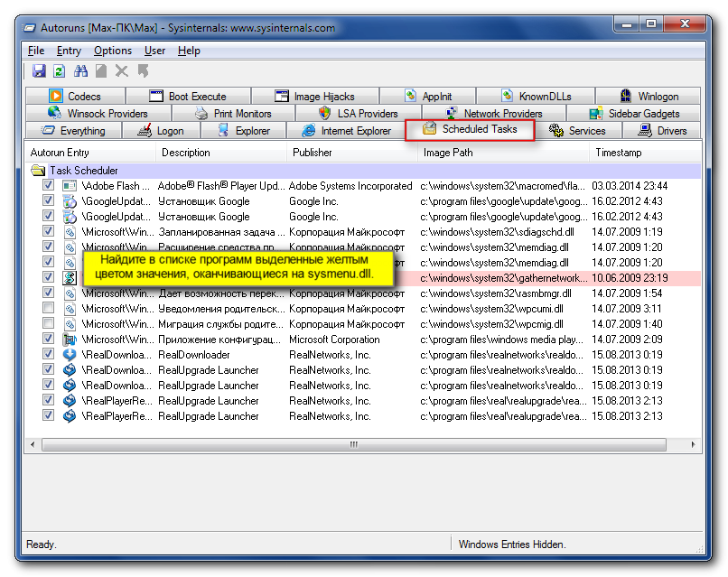Switch to the Services tab
The width and height of the screenshot is (728, 577).
(577, 131)
